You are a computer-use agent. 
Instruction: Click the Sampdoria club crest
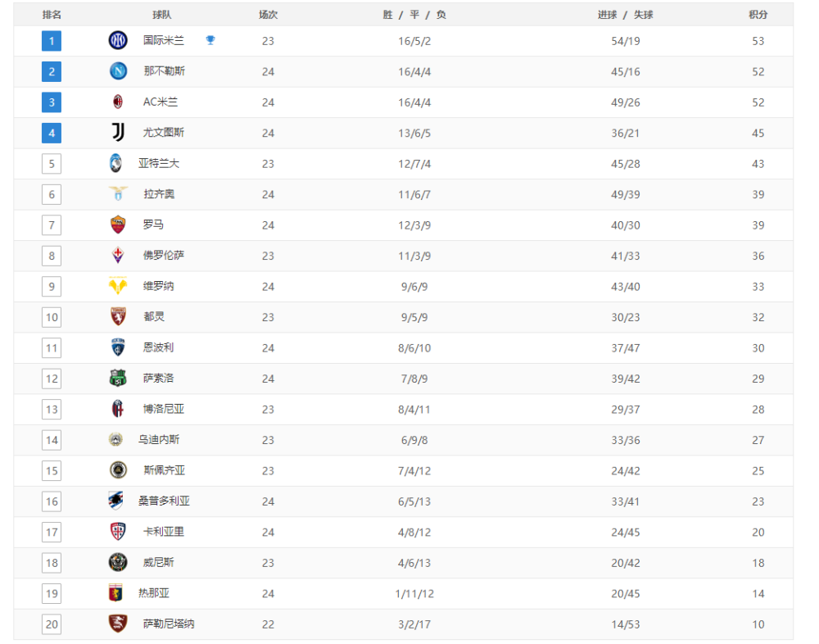coord(116,501)
